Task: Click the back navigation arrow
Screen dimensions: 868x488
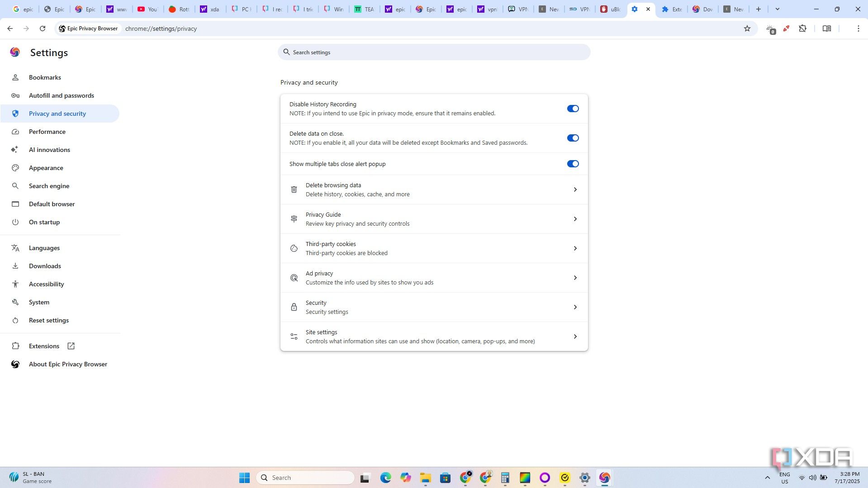Action: click(x=10, y=28)
